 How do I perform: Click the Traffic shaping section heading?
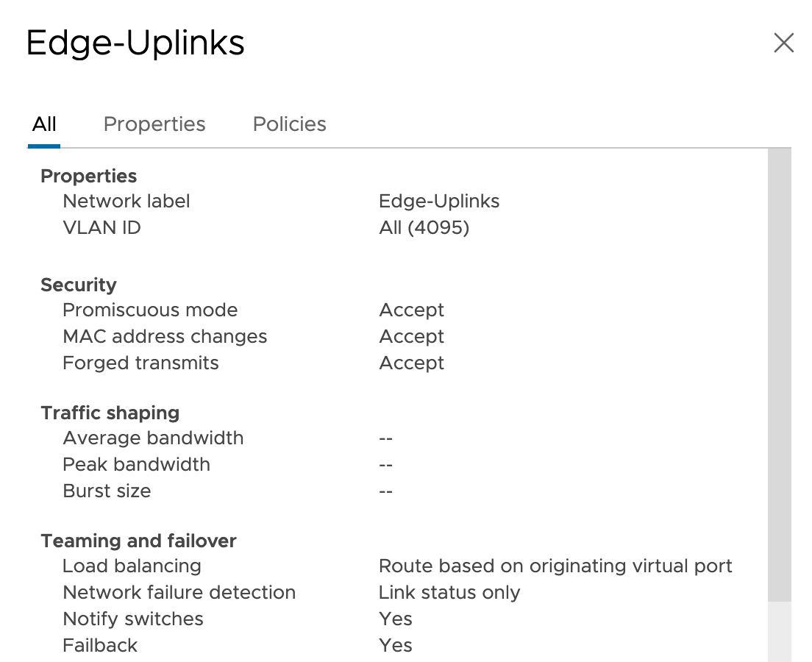pos(110,413)
